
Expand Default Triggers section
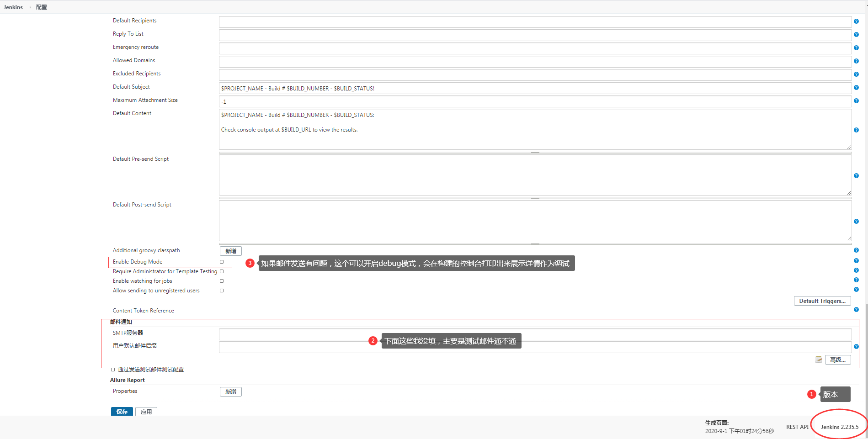click(x=822, y=301)
